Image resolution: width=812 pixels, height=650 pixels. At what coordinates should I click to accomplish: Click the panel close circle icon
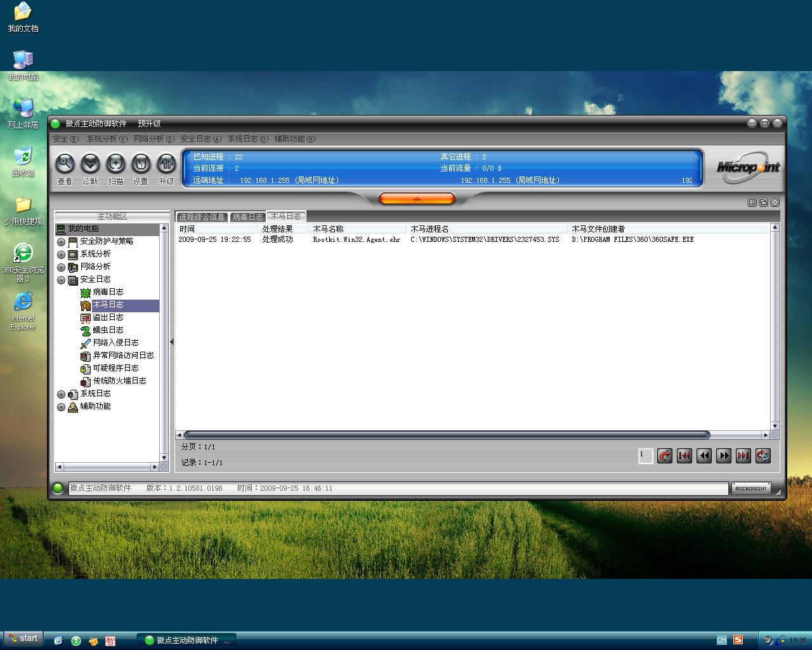[775, 202]
